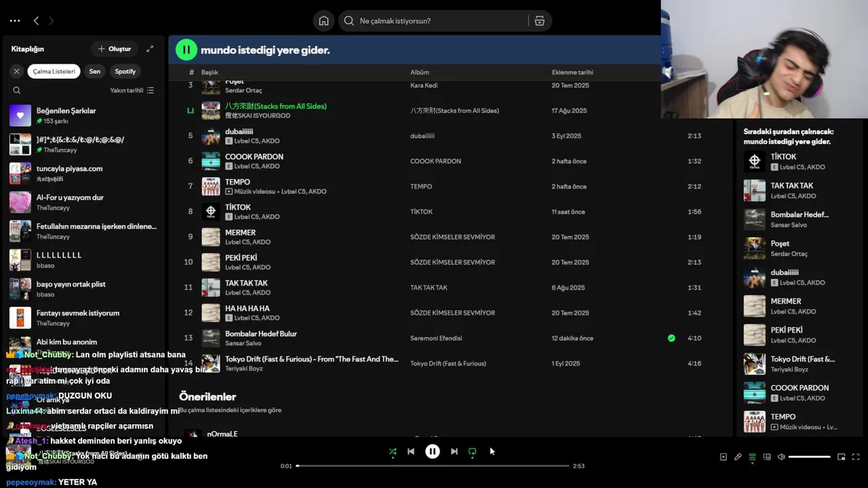Image resolution: width=868 pixels, height=488 pixels.
Task: Open the artist link Sansar Salvo in track list
Action: 243,343
